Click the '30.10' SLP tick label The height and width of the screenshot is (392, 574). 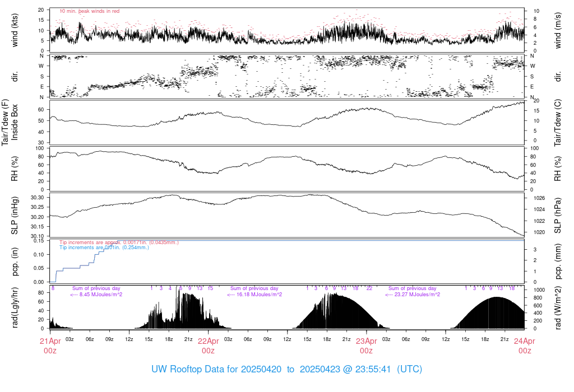click(38, 236)
